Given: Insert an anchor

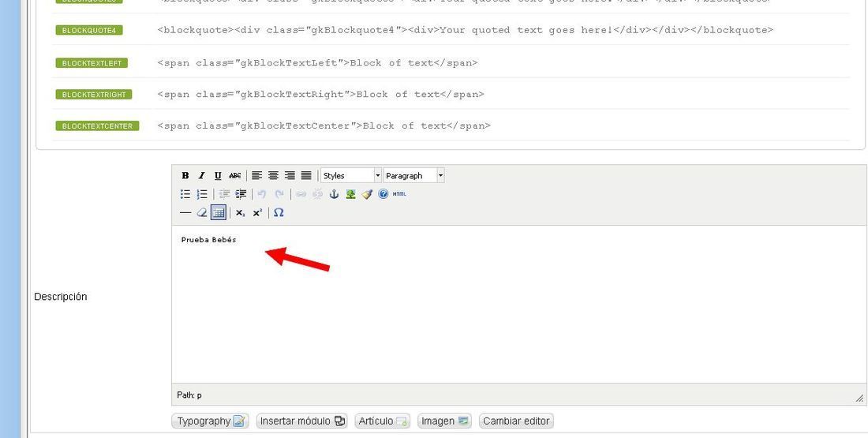Looking at the screenshot, I should (x=334, y=194).
